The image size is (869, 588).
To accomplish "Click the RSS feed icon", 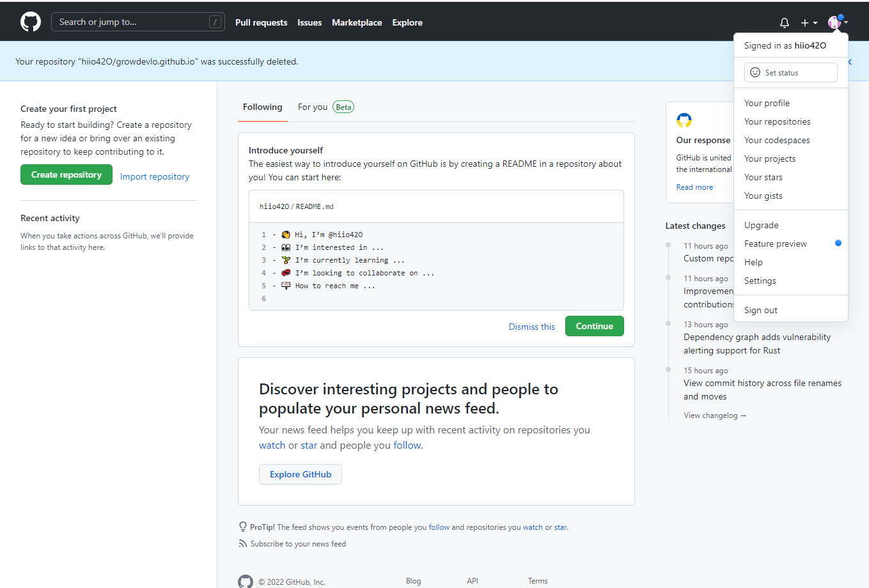I will (243, 544).
